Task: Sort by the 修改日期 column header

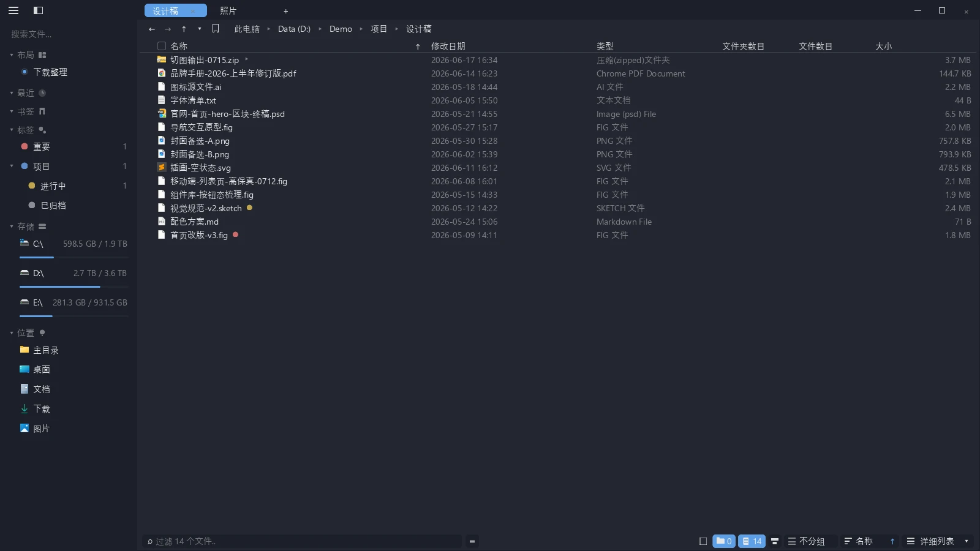Action: coord(448,47)
